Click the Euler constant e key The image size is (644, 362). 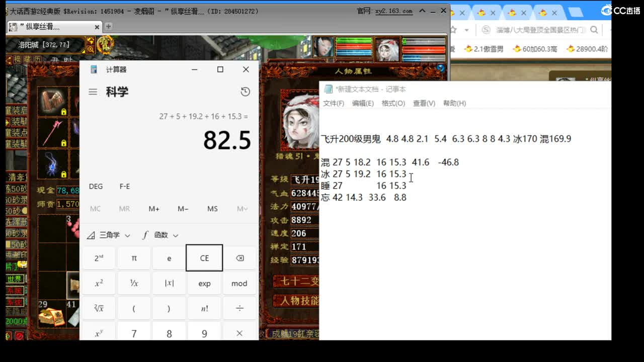tap(169, 258)
